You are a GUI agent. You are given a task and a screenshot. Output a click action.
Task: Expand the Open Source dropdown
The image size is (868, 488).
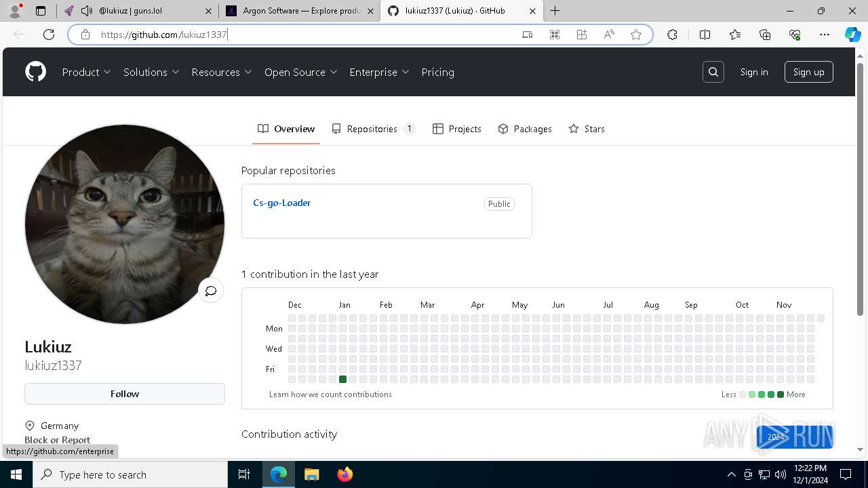(x=301, y=72)
